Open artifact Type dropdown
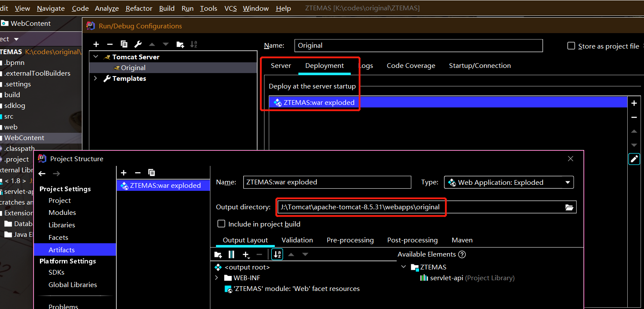Screen dimensions: 644x309 point(509,182)
